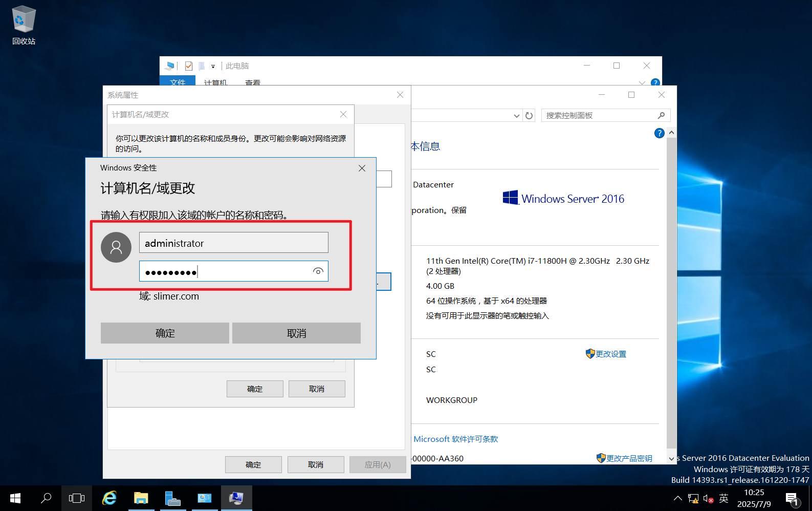Open the control panel taskbar icon
The height and width of the screenshot is (511, 812).
point(205,498)
